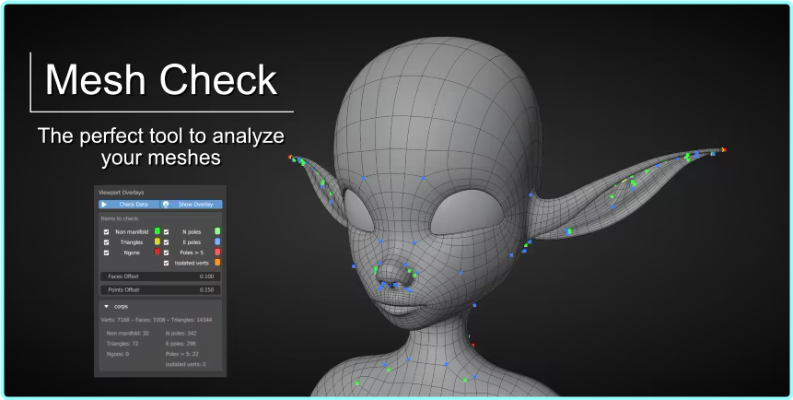
Task: Toggle the E poles checkbox
Action: point(166,242)
